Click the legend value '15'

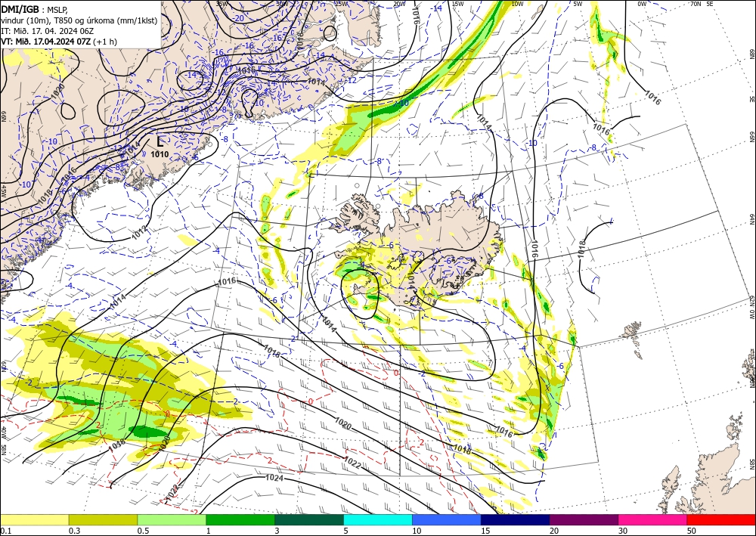[x=485, y=531]
